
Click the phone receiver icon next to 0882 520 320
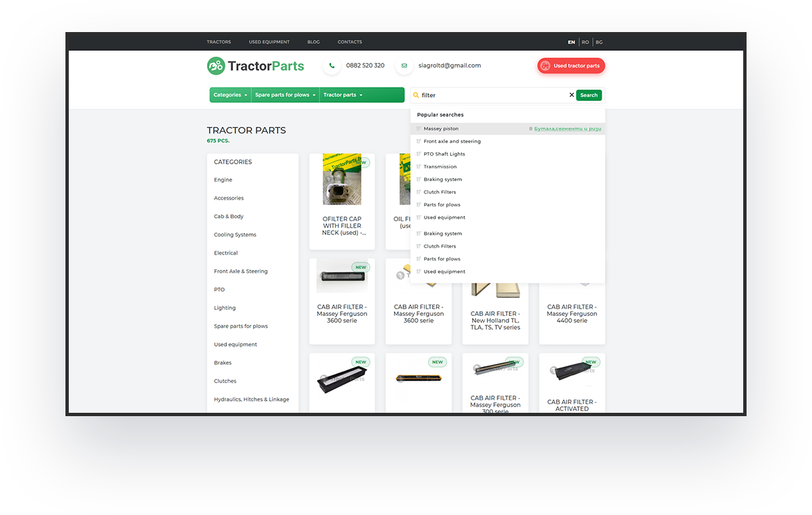332,65
